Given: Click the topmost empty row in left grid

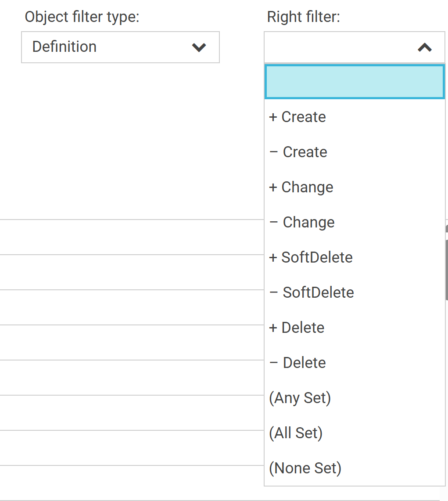Looking at the screenshot, I should tap(132, 237).
